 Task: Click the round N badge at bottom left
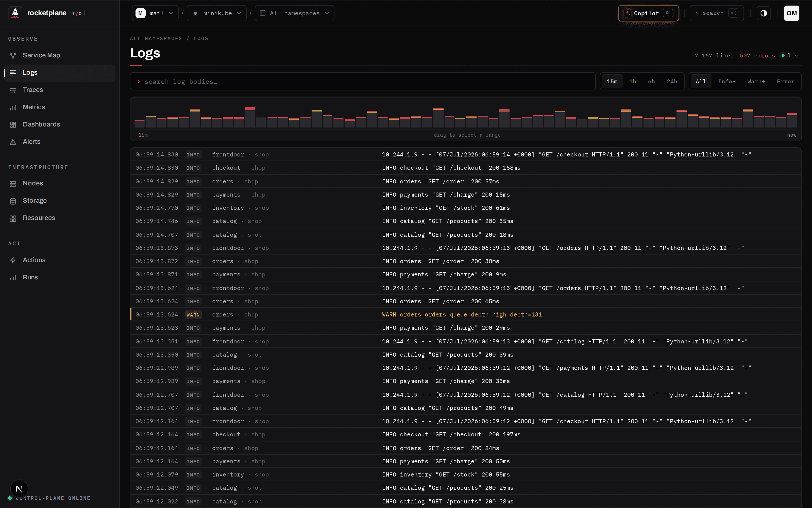point(19,488)
